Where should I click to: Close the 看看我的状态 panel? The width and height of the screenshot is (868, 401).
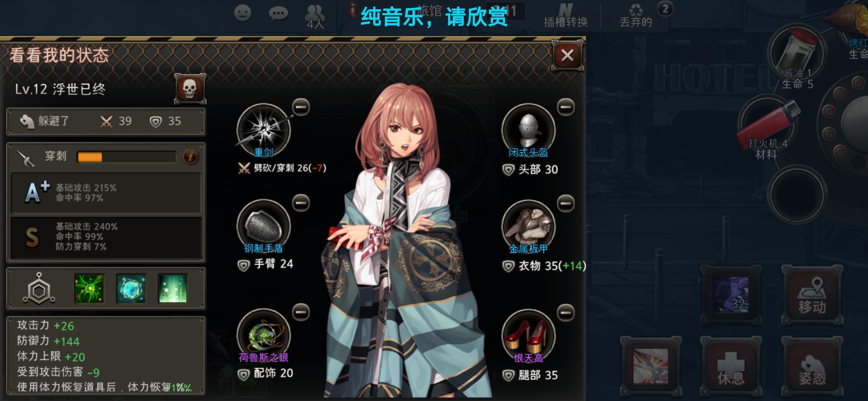pyautogui.click(x=567, y=56)
